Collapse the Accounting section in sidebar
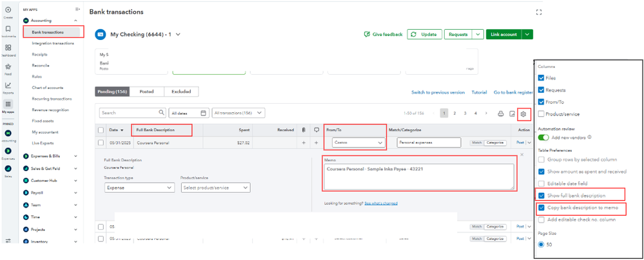The height and width of the screenshot is (260, 644). coord(75,20)
